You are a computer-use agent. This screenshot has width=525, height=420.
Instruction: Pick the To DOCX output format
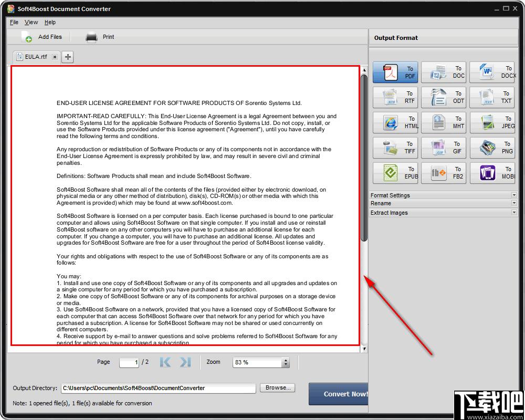493,72
